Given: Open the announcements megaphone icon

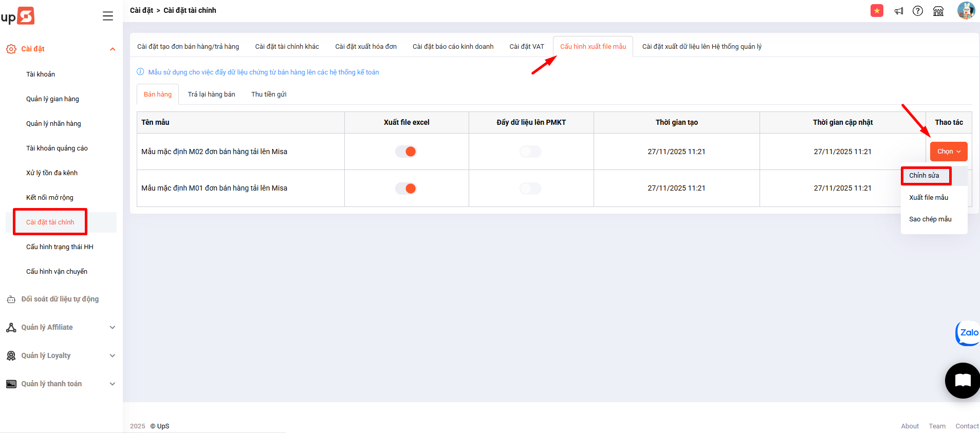Looking at the screenshot, I should click(898, 11).
